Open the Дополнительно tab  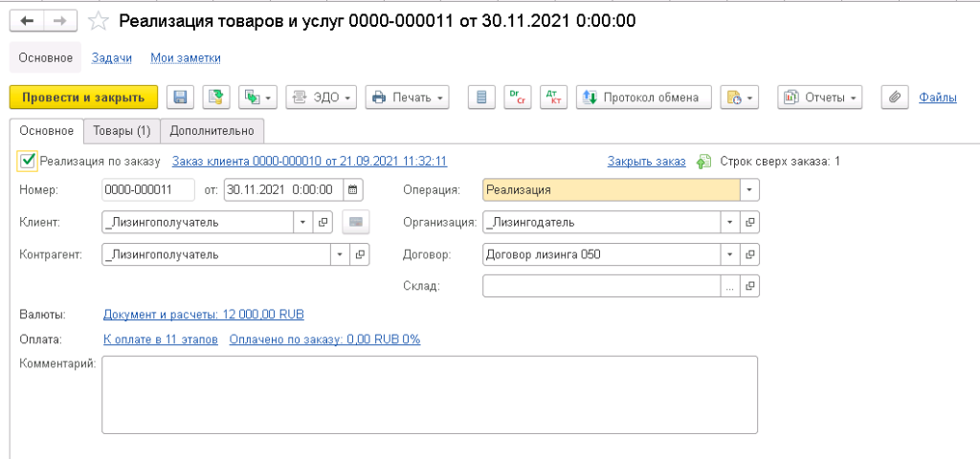(x=212, y=130)
